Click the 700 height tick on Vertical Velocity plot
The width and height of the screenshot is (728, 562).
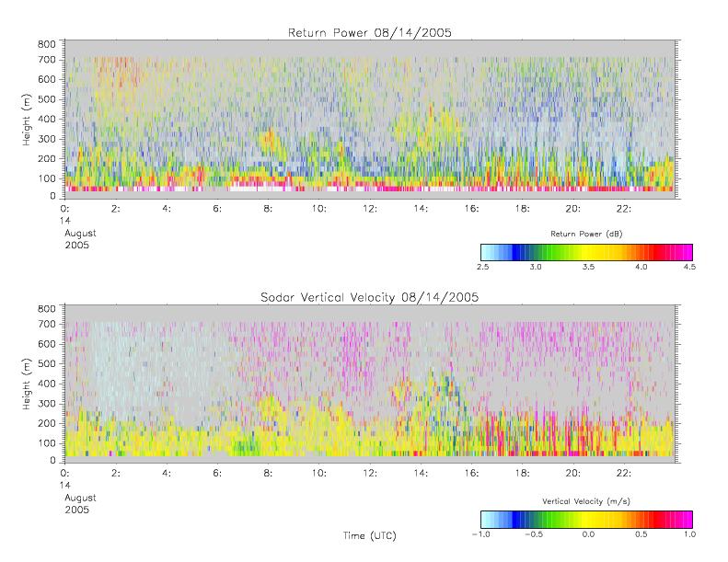[x=46, y=324]
